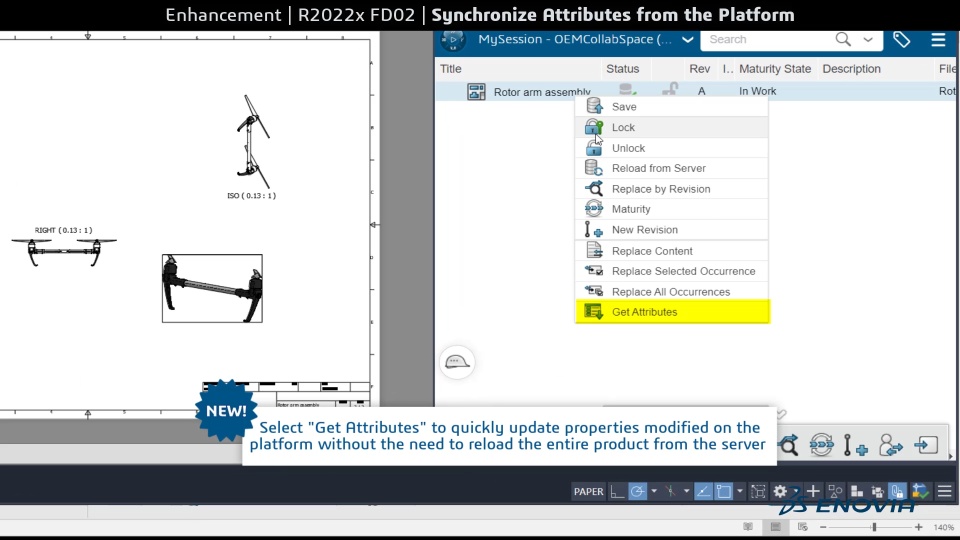Image resolution: width=960 pixels, height=540 pixels.
Task: Choose Replace Content from the context menu
Action: [x=672, y=251]
